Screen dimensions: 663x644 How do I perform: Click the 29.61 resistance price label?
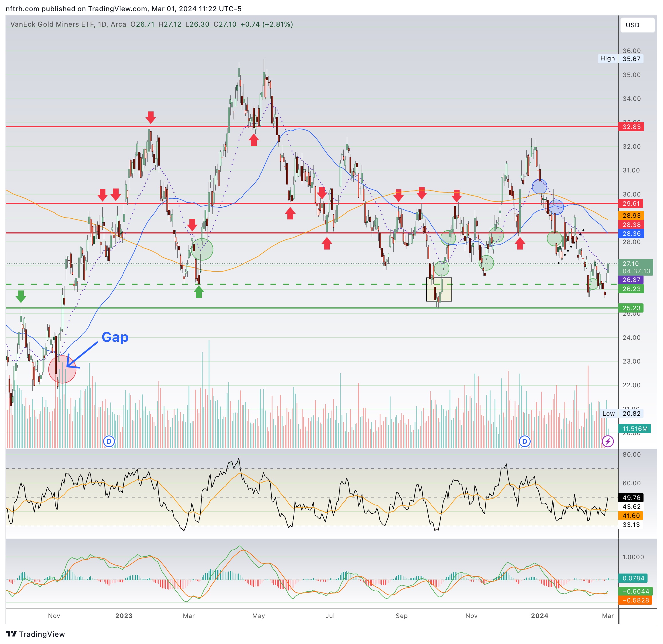631,204
